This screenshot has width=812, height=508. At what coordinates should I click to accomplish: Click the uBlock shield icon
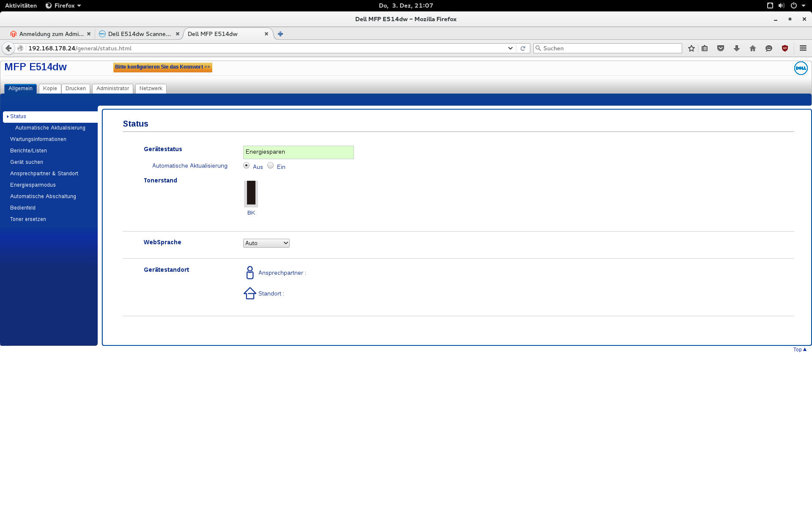click(x=785, y=48)
